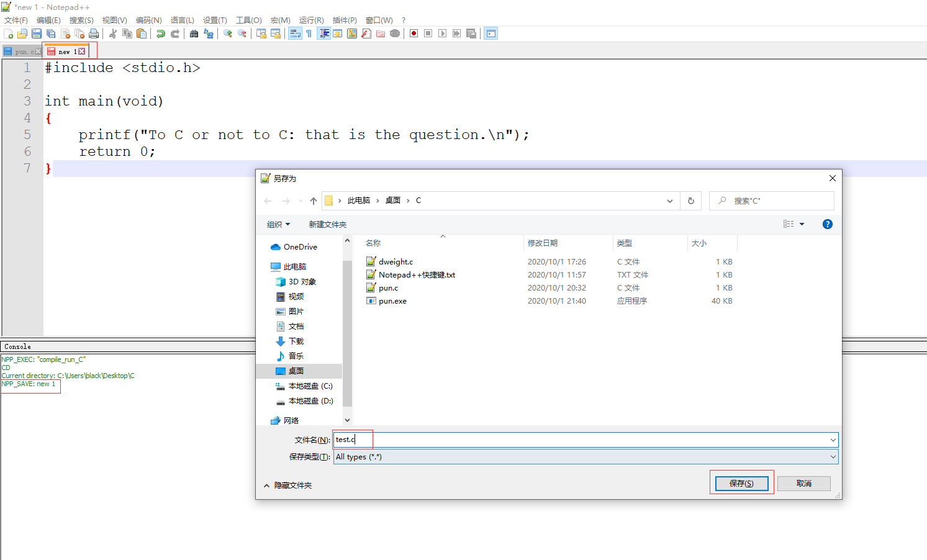
Task: Click the 保存(S) button
Action: (x=743, y=483)
